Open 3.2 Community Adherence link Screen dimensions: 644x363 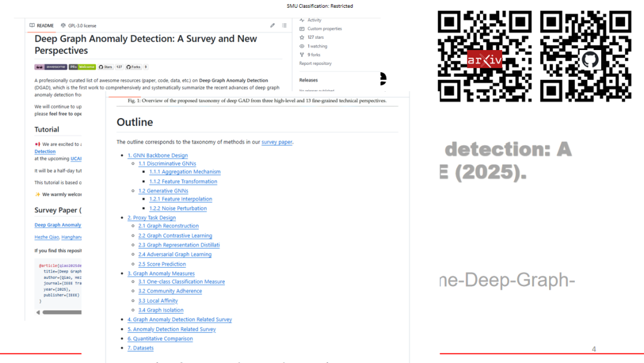(x=170, y=291)
